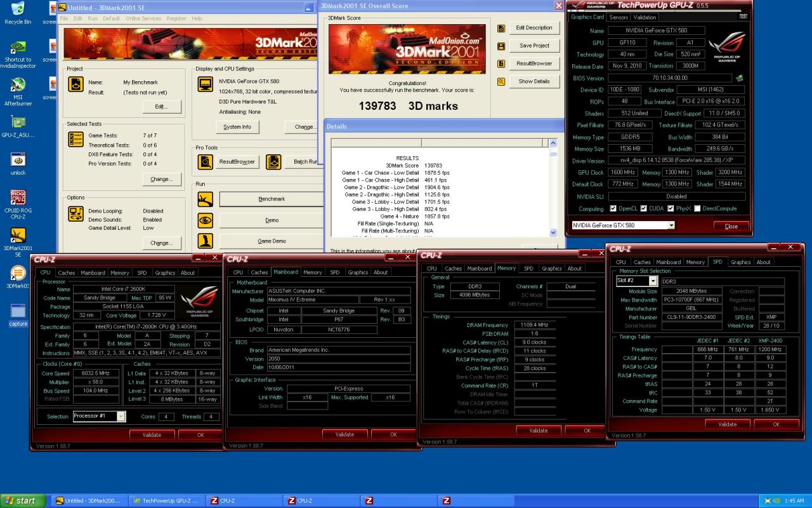This screenshot has height=508, width=812.
Task: Click the Benchmark button in Run section
Action: pos(272,199)
